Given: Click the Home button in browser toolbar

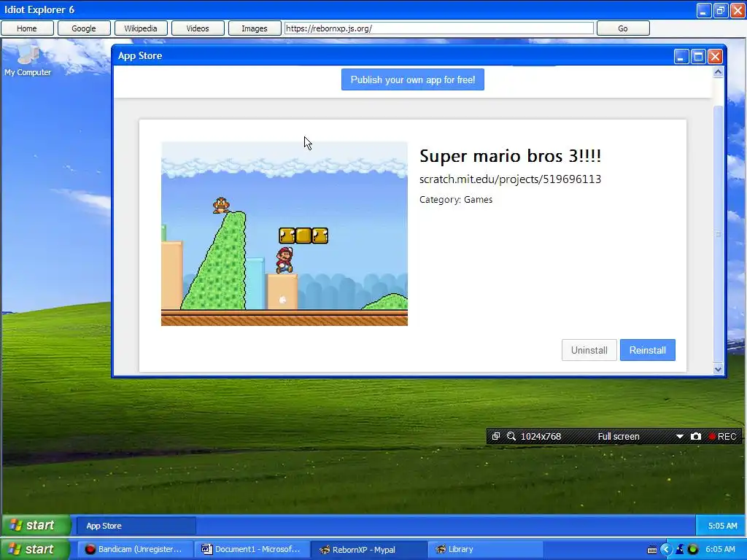Looking at the screenshot, I should [27, 28].
